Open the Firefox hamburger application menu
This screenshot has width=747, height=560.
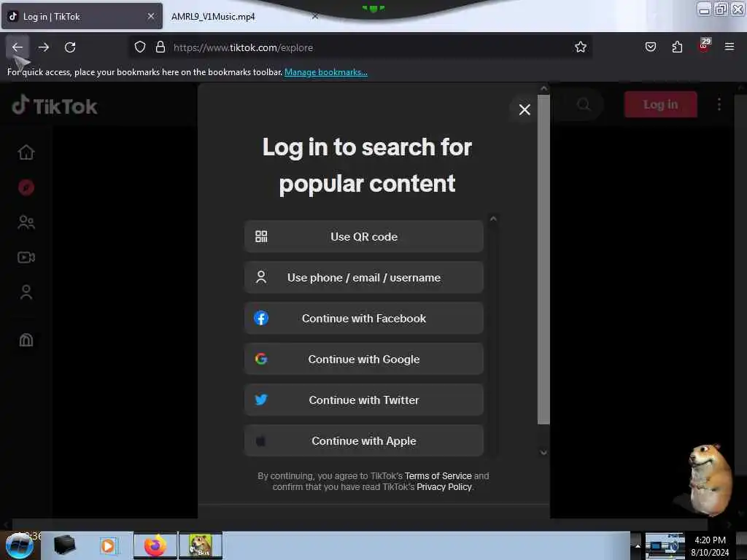[x=729, y=47]
